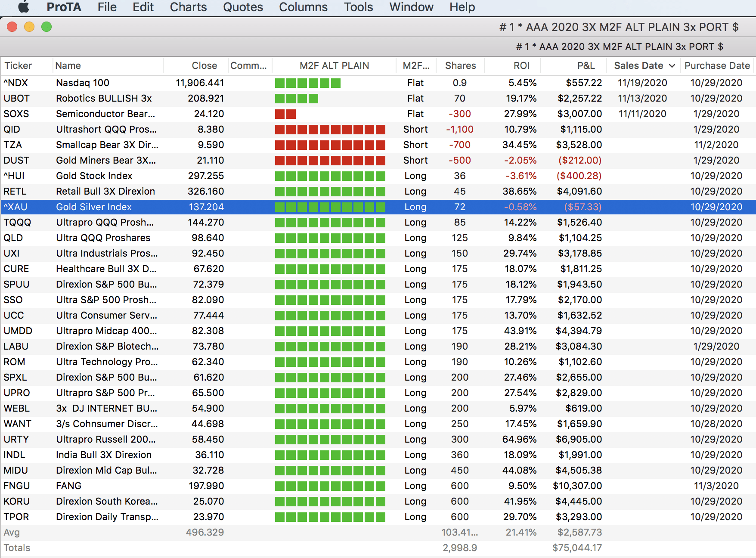
Task: Select the ^NDX ticker row
Action: click(378, 83)
